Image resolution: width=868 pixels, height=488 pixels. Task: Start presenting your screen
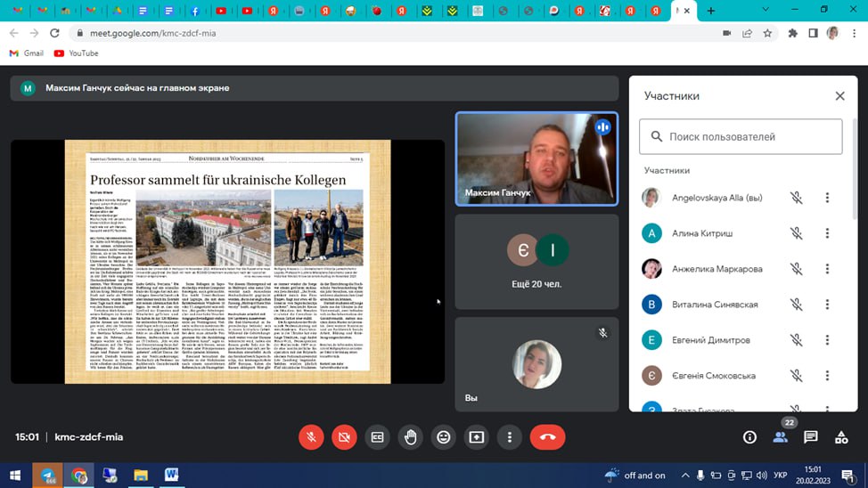tap(476, 437)
